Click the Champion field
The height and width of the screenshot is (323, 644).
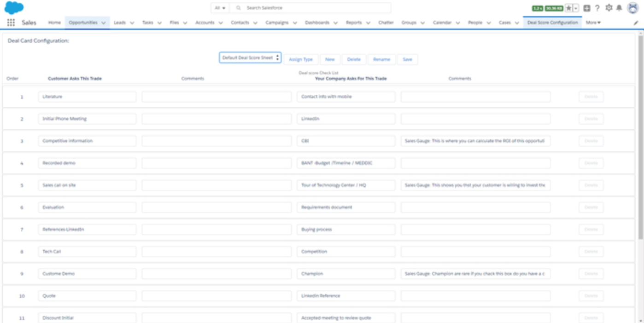click(x=346, y=274)
